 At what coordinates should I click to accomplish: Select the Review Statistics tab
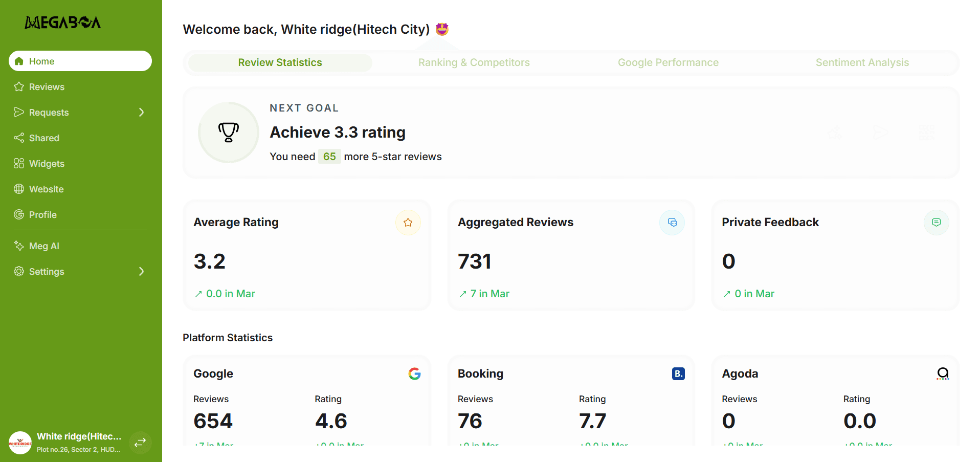pyautogui.click(x=280, y=62)
